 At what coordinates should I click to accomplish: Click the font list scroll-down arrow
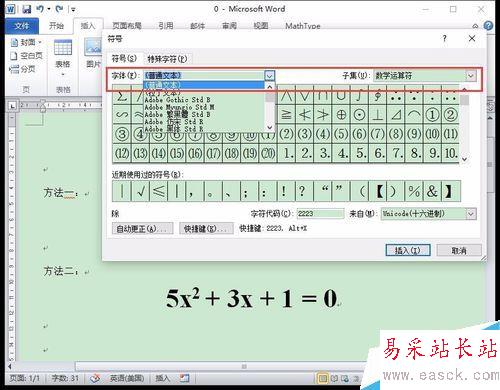[270, 127]
